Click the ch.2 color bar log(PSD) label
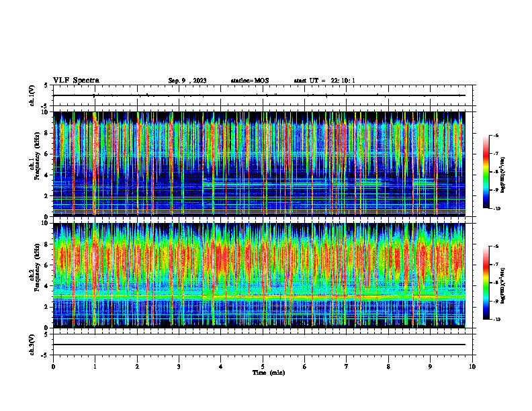 point(503,285)
